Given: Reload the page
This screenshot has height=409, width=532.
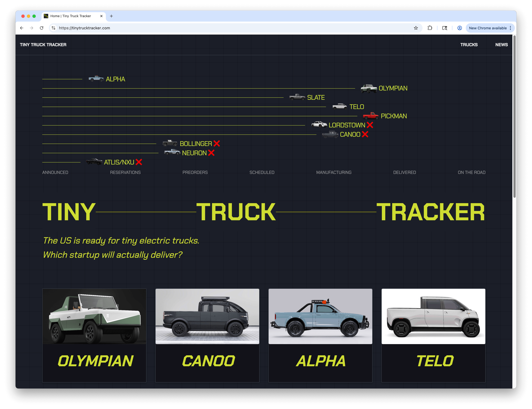Looking at the screenshot, I should click(42, 28).
